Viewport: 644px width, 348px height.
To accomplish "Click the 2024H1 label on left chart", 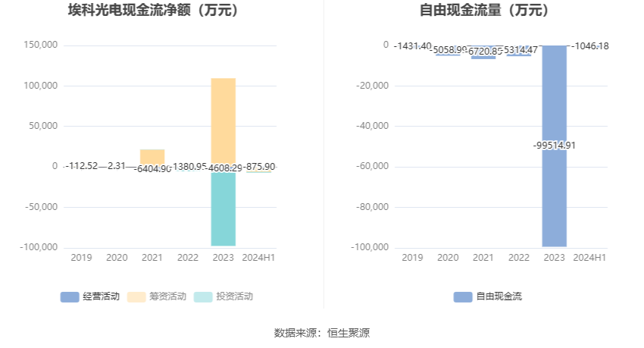I will coord(258,258).
